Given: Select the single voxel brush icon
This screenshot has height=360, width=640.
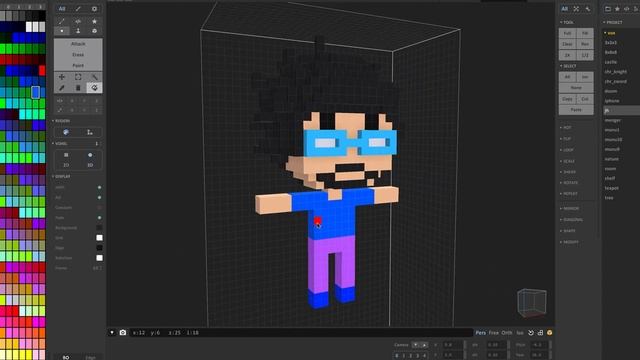Looking at the screenshot, I should (x=62, y=31).
